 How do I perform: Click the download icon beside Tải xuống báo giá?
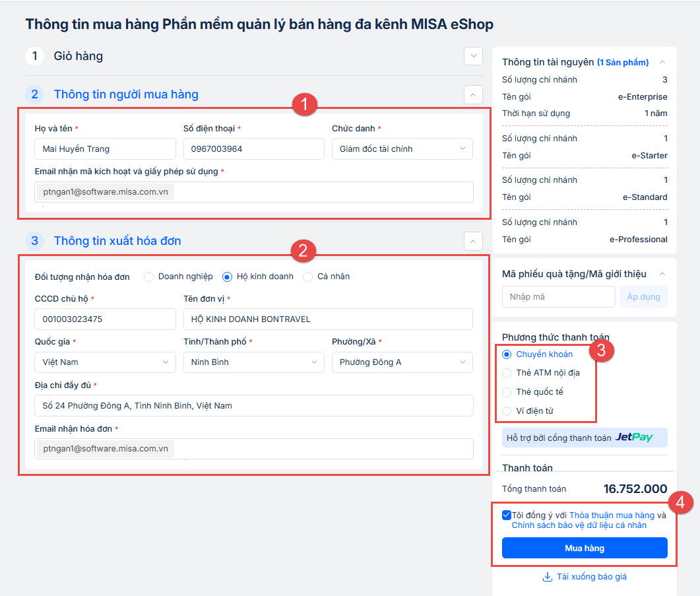pyautogui.click(x=547, y=577)
